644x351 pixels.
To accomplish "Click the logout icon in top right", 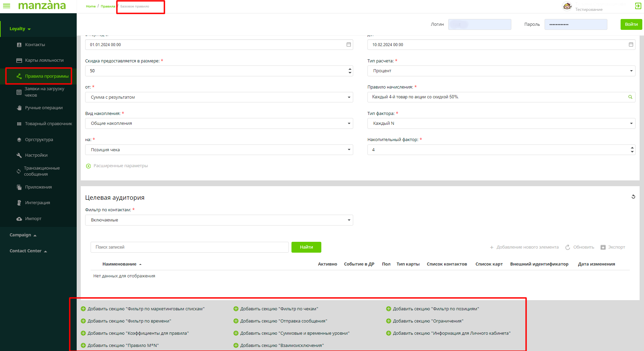I will tap(638, 6).
